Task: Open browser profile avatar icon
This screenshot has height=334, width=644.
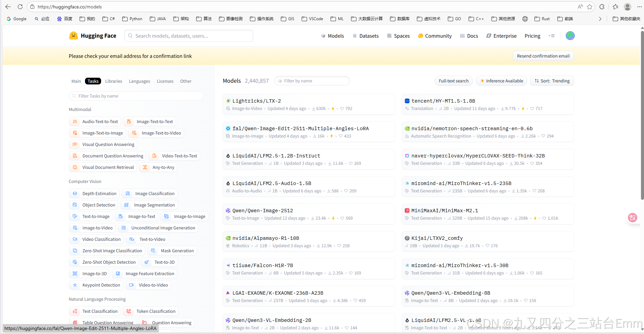Action: coord(627,7)
